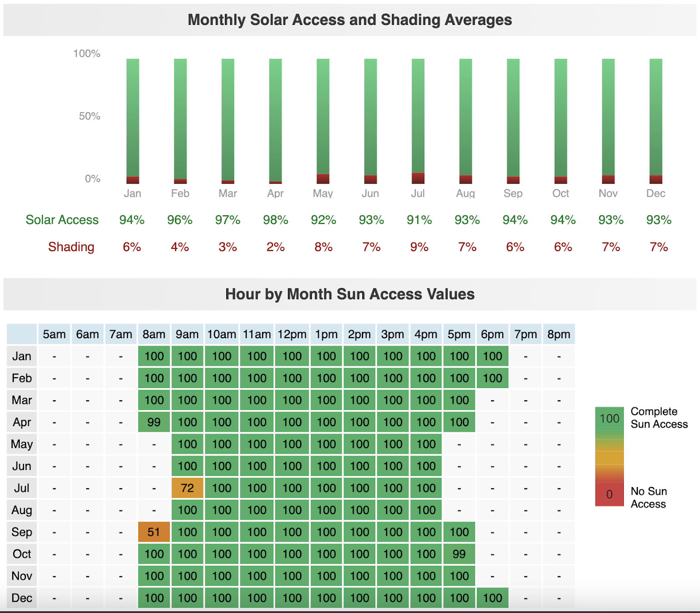Click the red 0 legend swatch
The image size is (700, 613).
[609, 494]
